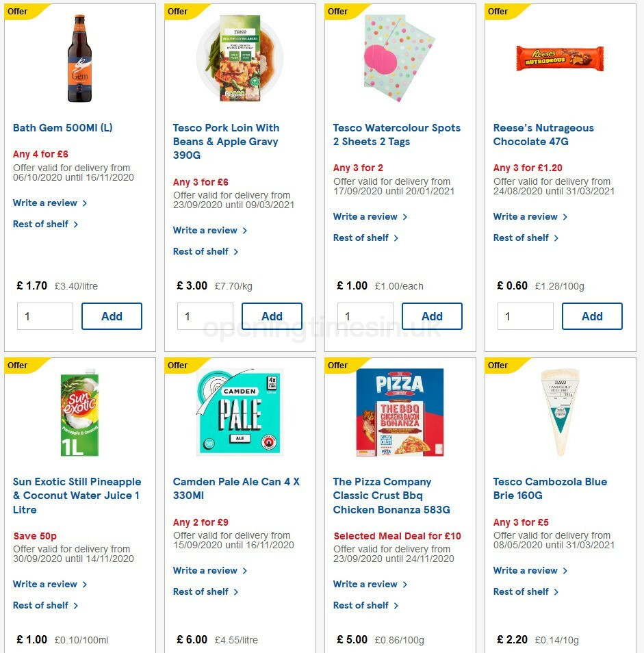Click the Camden Pale Ale can image

tap(239, 411)
